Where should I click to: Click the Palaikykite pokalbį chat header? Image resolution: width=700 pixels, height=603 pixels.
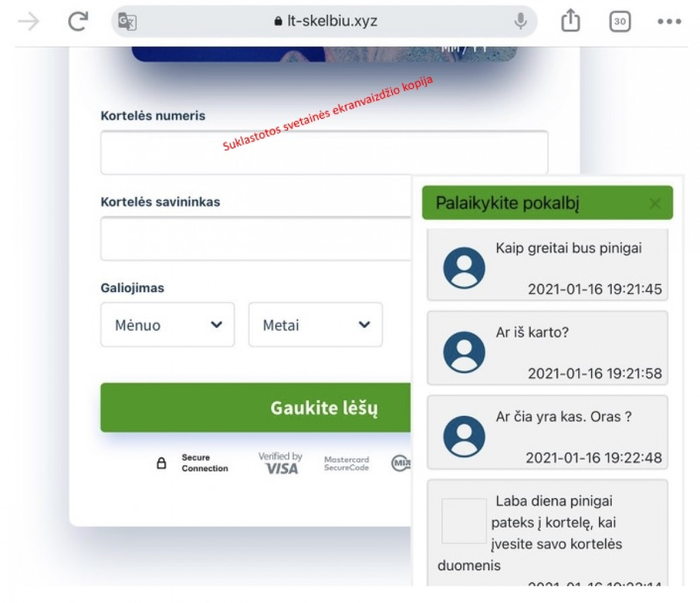click(x=547, y=203)
